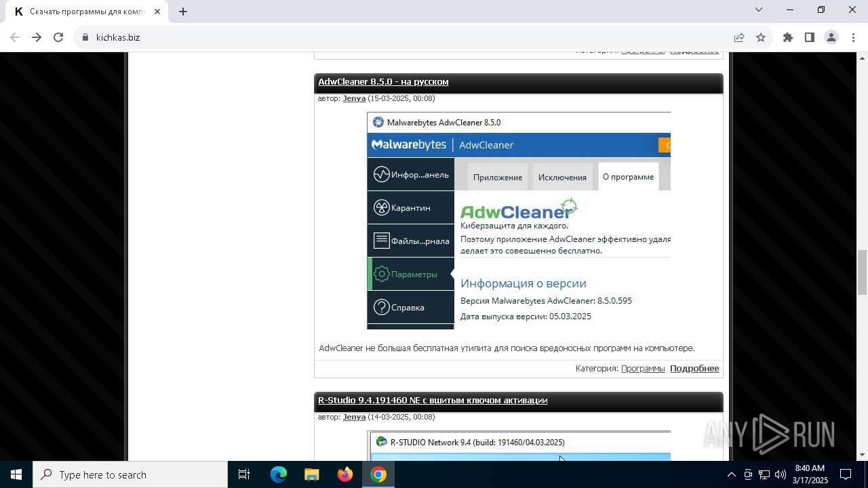
Task: Open a new browser tab
Action: [x=183, y=11]
